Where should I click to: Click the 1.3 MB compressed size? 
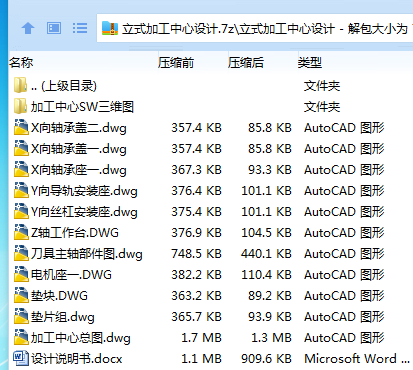point(271,338)
